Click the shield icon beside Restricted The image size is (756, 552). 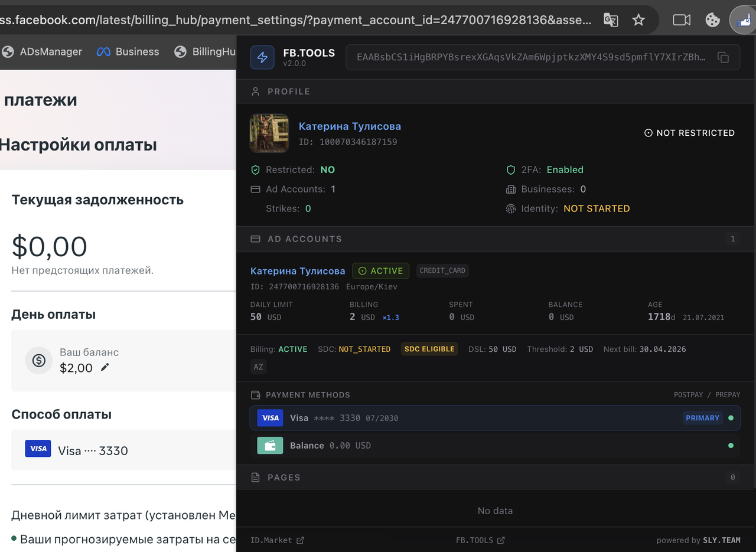[256, 170]
